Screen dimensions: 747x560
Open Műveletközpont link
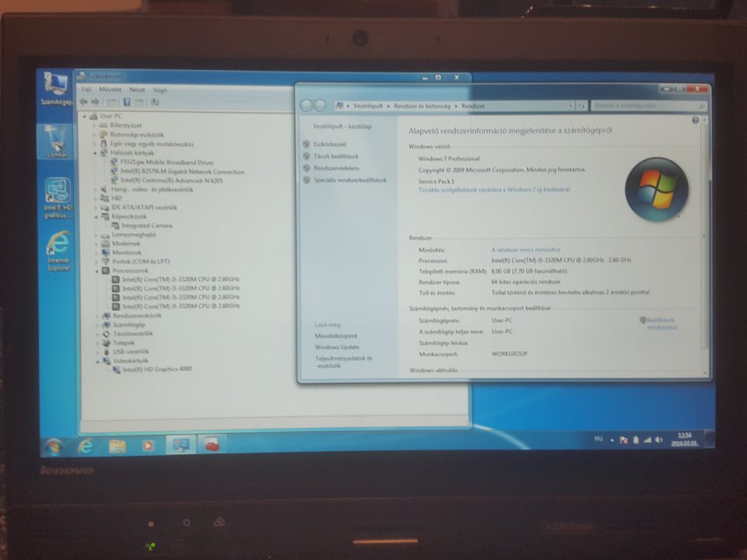(x=336, y=336)
